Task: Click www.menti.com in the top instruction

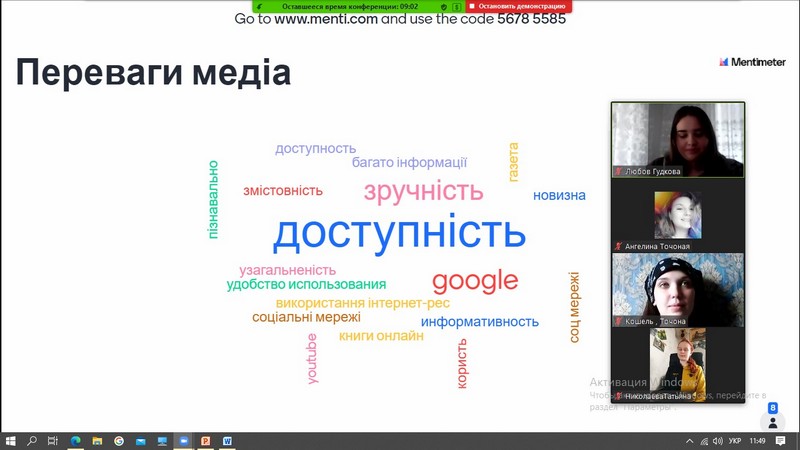Action: point(326,19)
